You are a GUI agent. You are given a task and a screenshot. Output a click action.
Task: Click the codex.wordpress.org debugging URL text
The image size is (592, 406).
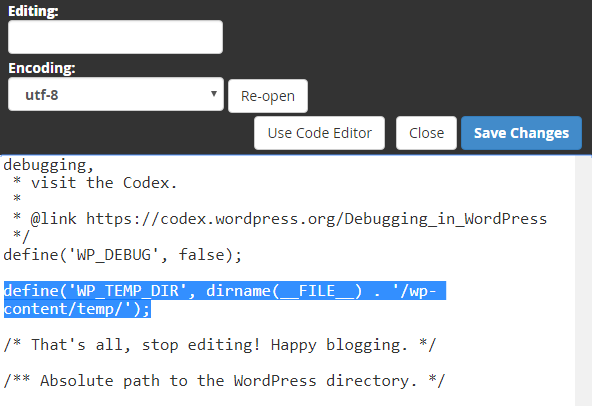[316, 219]
